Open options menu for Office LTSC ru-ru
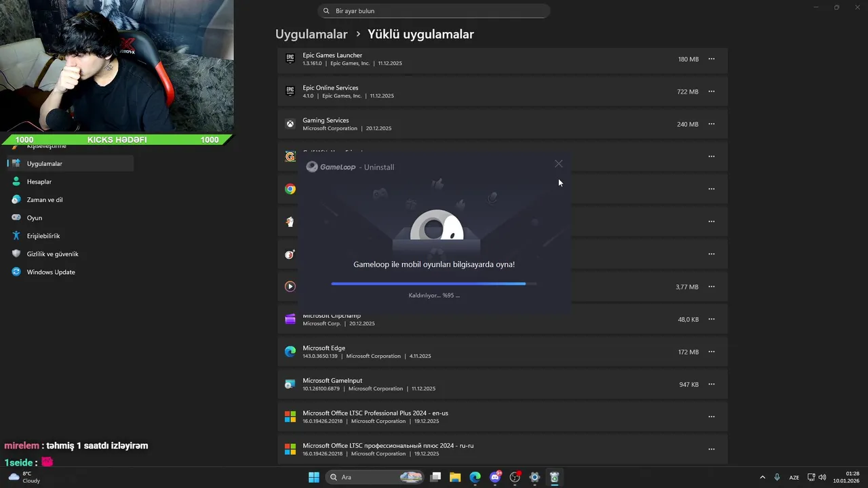 click(711, 449)
